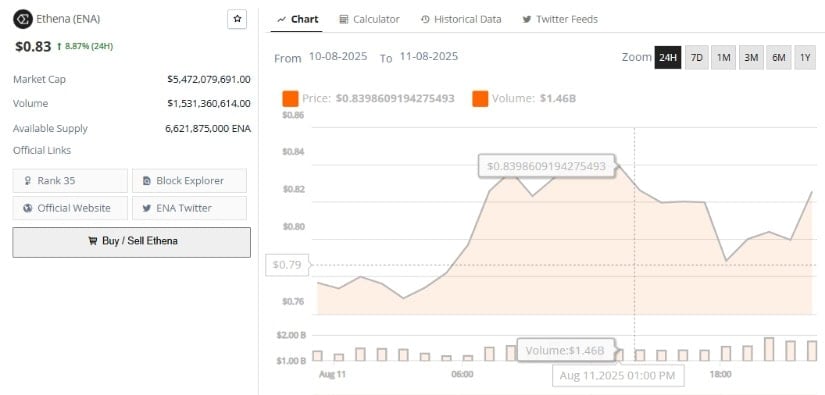Click the To date field 11-08-2025

coord(429,56)
